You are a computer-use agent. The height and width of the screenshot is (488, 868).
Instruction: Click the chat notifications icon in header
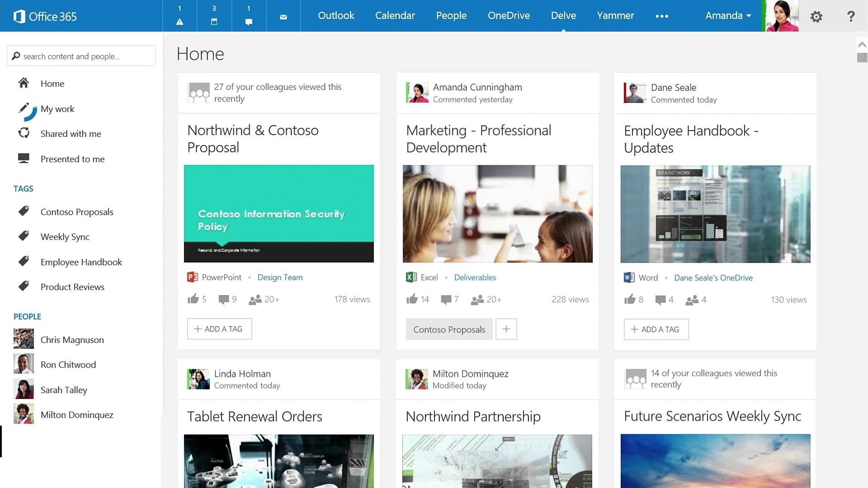249,21
